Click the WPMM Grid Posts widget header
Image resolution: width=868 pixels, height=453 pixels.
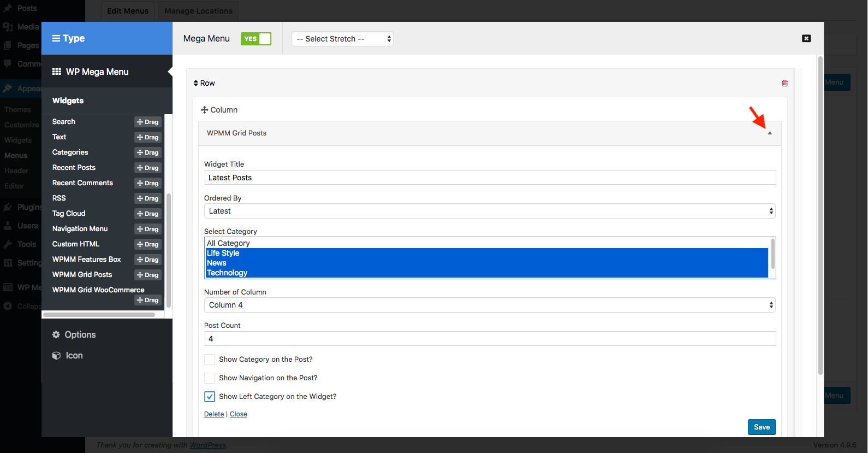[490, 133]
